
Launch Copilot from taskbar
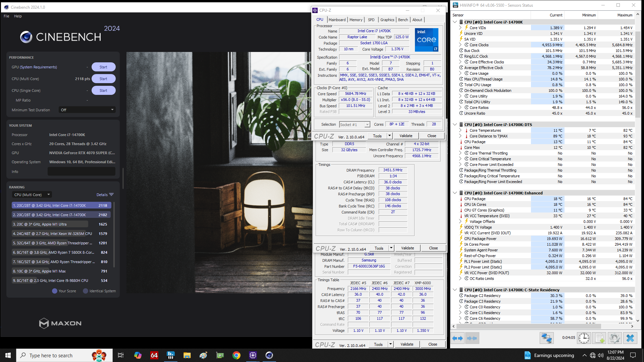138,355
